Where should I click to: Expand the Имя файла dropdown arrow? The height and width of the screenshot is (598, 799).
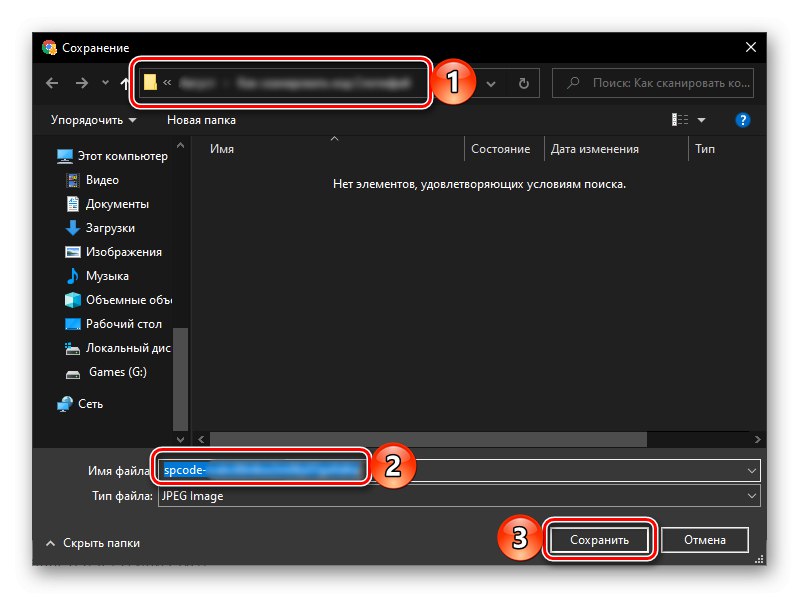tap(752, 471)
